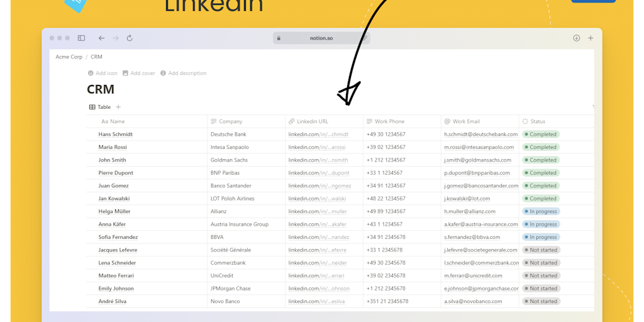This screenshot has width=644, height=322.
Task: Open the Linkedin URL column header menu
Action: (312, 121)
